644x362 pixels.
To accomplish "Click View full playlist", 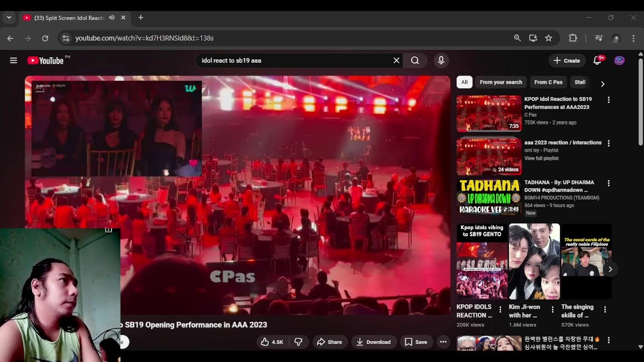I will tap(541, 158).
